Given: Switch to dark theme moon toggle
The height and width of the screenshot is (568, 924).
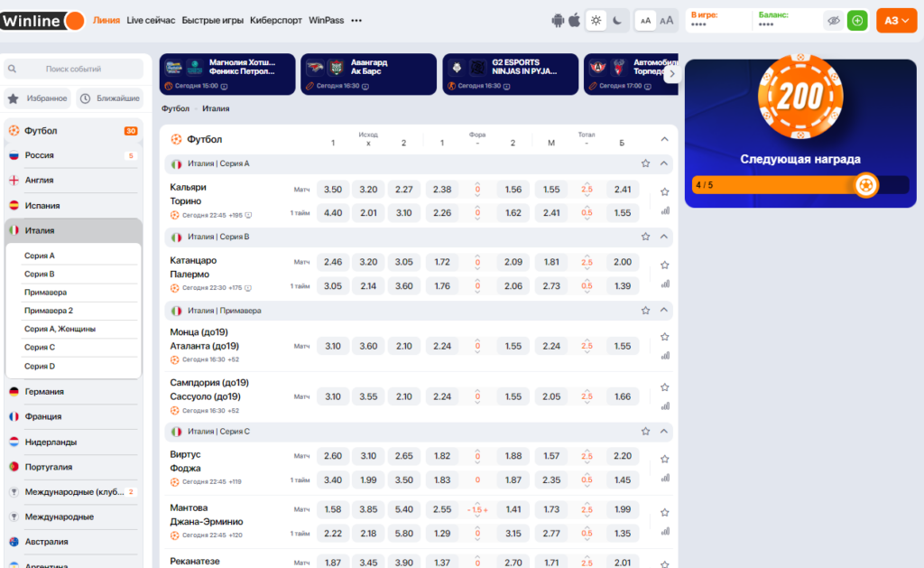Looking at the screenshot, I should [617, 21].
